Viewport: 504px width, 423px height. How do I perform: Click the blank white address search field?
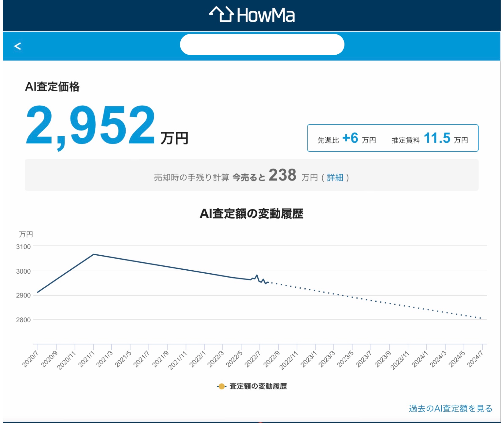(x=262, y=45)
